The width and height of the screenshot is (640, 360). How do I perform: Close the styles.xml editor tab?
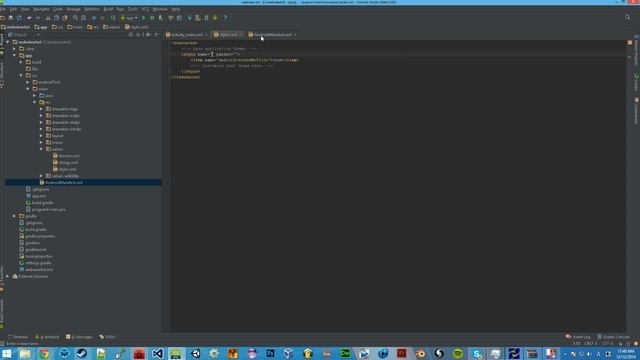[x=241, y=35]
